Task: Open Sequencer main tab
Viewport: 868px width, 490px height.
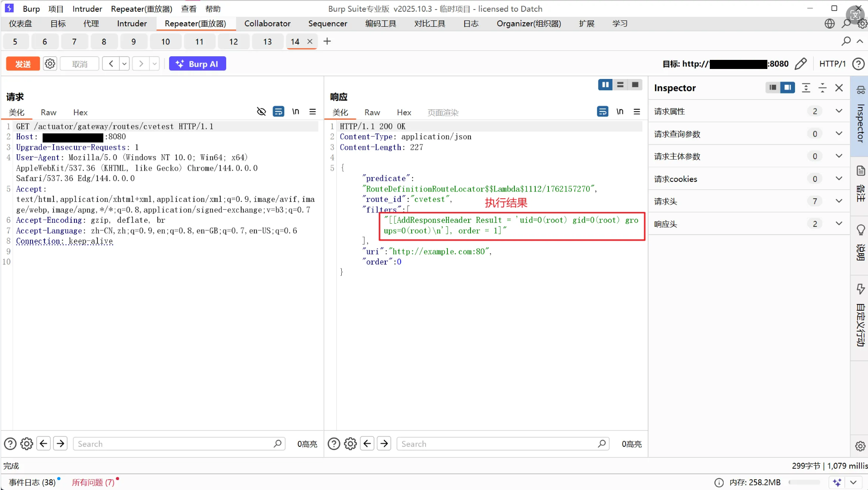Action: pyautogui.click(x=328, y=24)
